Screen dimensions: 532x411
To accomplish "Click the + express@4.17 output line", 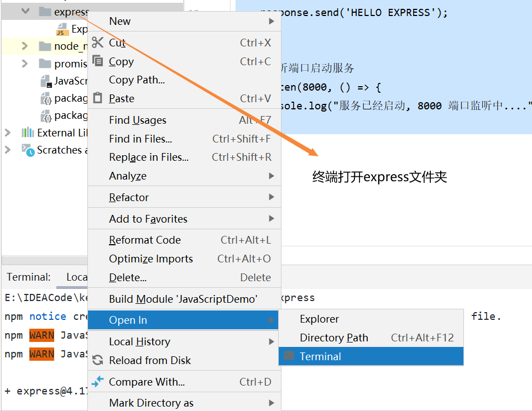I will (46, 391).
